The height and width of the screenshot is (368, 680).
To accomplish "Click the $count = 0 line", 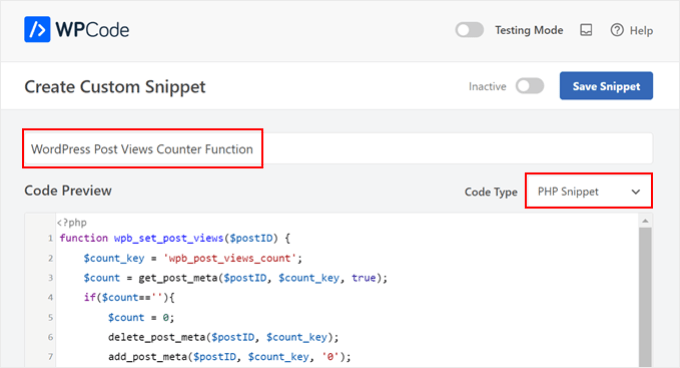I will [141, 317].
